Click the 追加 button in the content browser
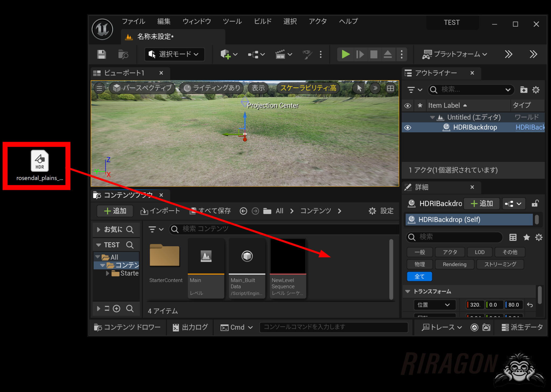The height and width of the screenshot is (392, 551). (x=115, y=211)
